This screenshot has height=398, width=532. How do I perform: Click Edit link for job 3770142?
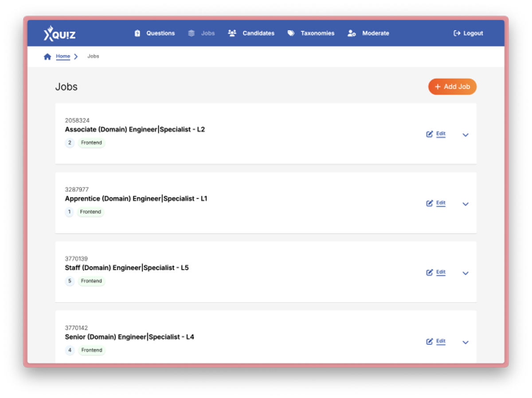tap(441, 341)
